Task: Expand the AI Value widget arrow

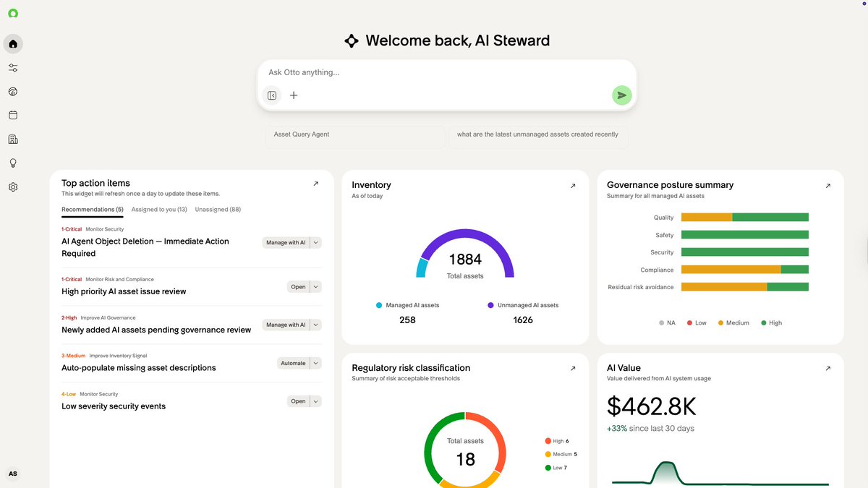Action: [x=828, y=369]
